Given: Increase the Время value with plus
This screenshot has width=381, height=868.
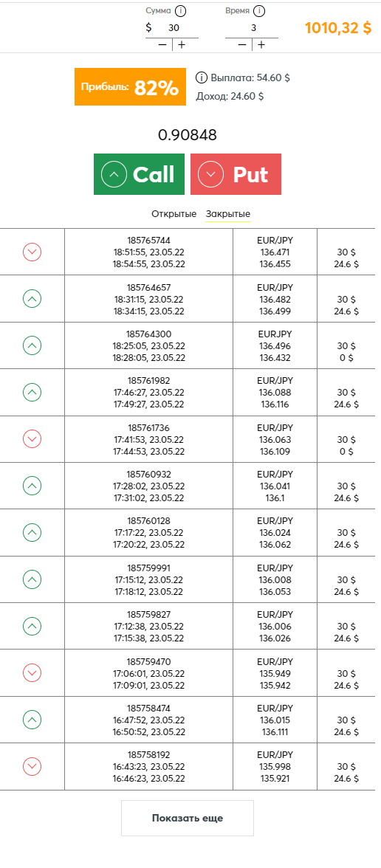Looking at the screenshot, I should coord(261,45).
